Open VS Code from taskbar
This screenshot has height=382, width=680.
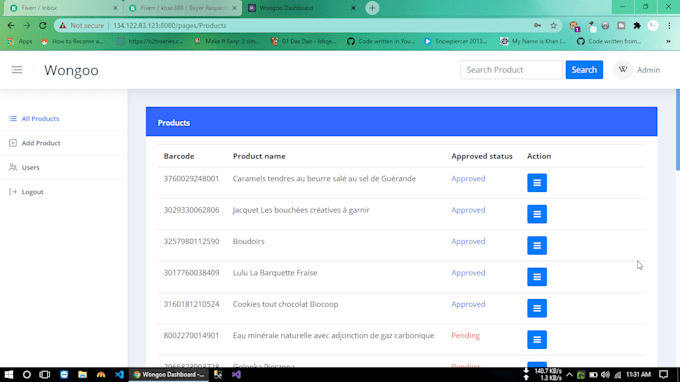[119, 375]
